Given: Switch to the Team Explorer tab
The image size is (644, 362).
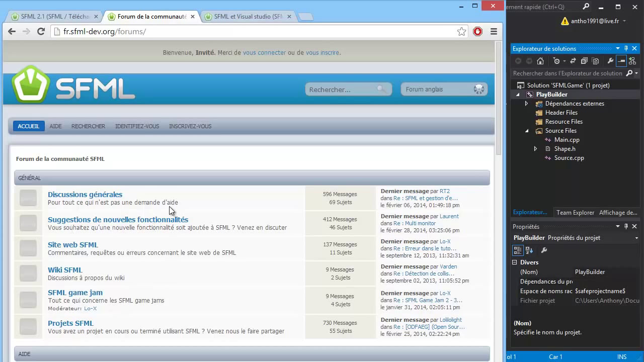Looking at the screenshot, I should tap(575, 213).
